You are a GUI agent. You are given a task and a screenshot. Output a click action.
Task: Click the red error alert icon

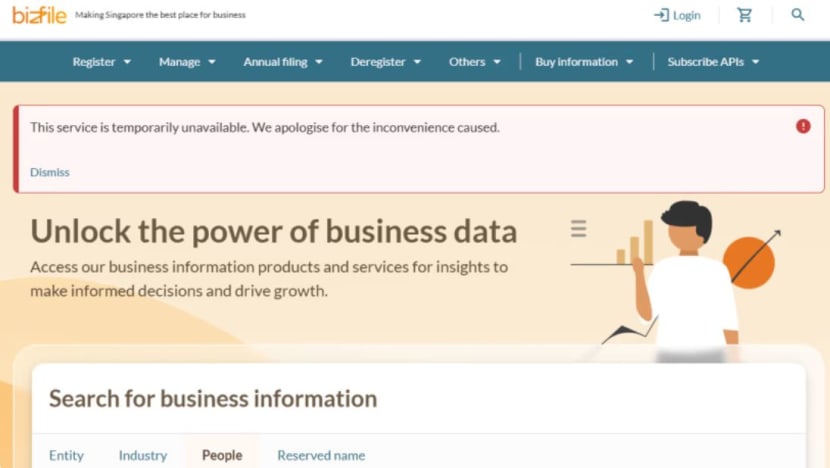pyautogui.click(x=803, y=126)
